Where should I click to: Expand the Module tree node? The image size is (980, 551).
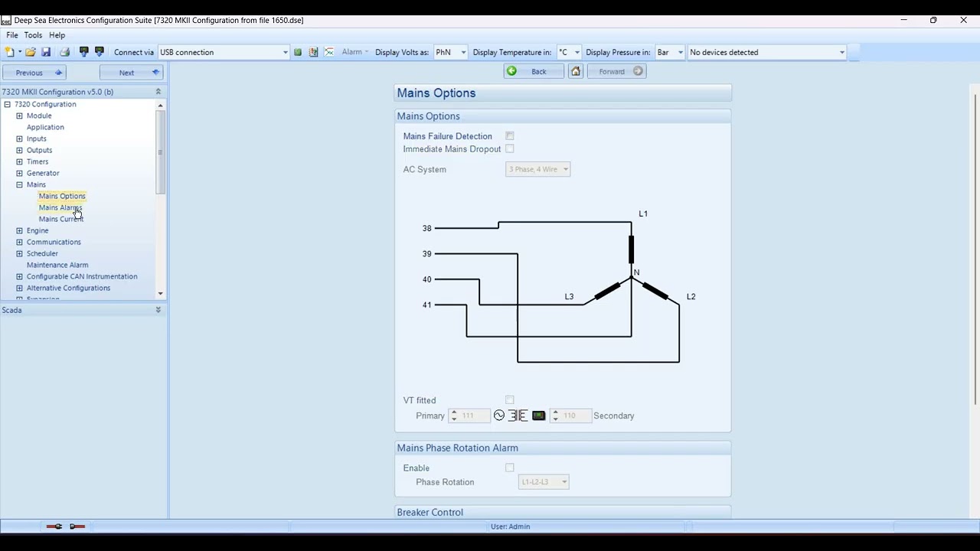(x=19, y=116)
